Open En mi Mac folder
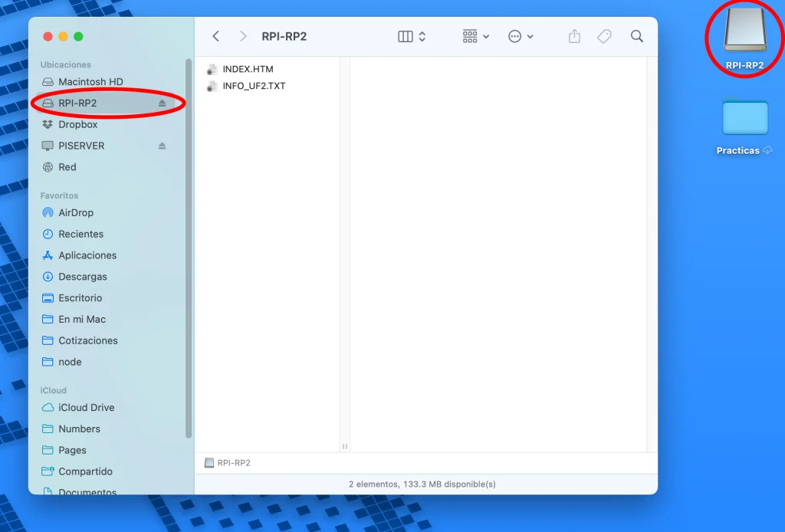Image resolution: width=785 pixels, height=532 pixels. 107,320
